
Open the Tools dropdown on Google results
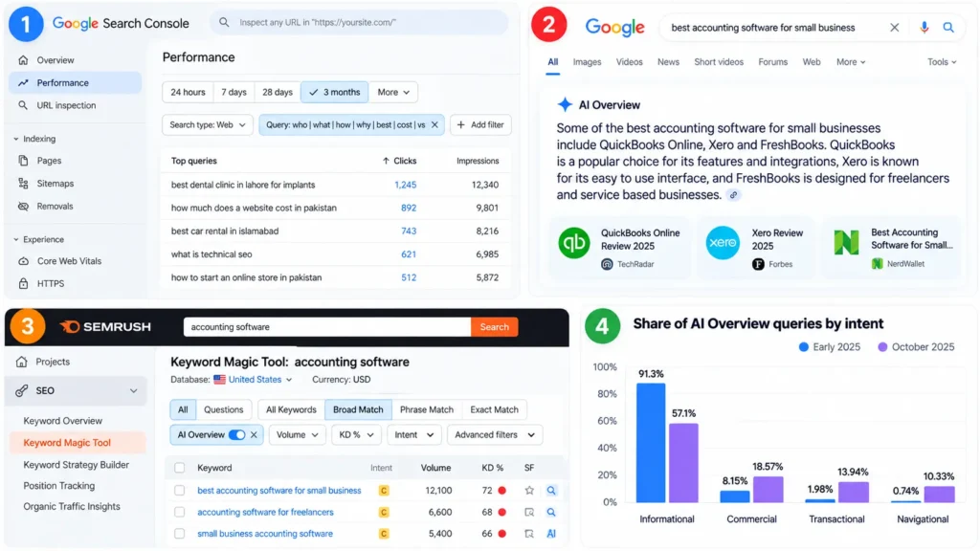pyautogui.click(x=942, y=62)
